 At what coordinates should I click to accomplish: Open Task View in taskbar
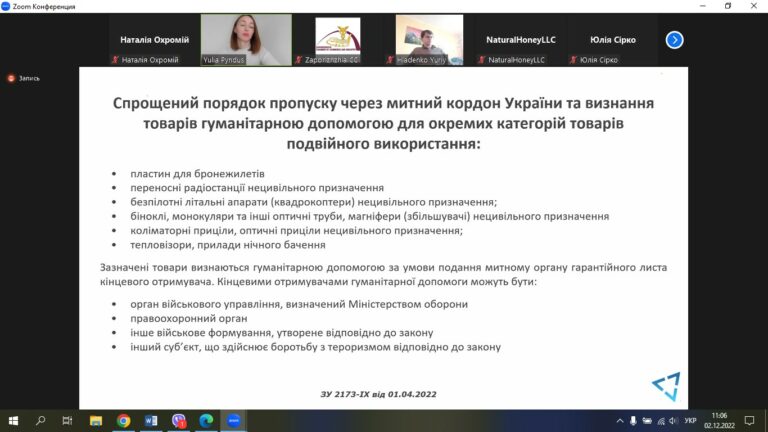click(x=68, y=421)
